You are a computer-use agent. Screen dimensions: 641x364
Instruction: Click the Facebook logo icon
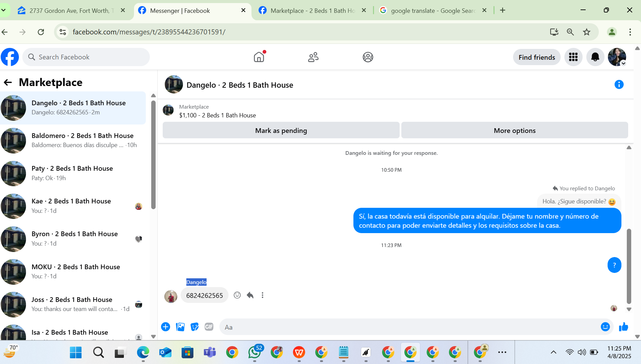click(10, 57)
